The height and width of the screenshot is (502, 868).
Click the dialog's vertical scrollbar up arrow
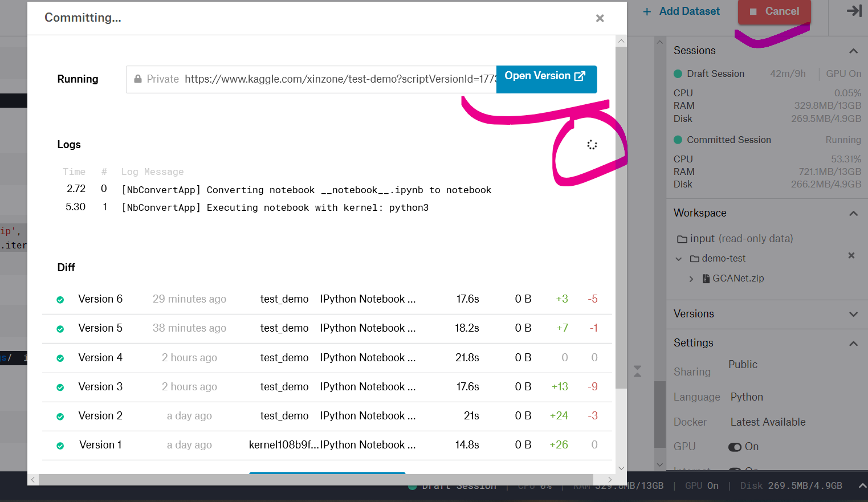pyautogui.click(x=621, y=41)
